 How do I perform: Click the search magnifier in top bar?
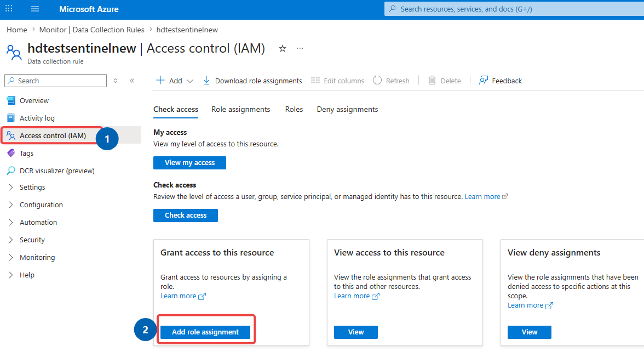(x=393, y=9)
